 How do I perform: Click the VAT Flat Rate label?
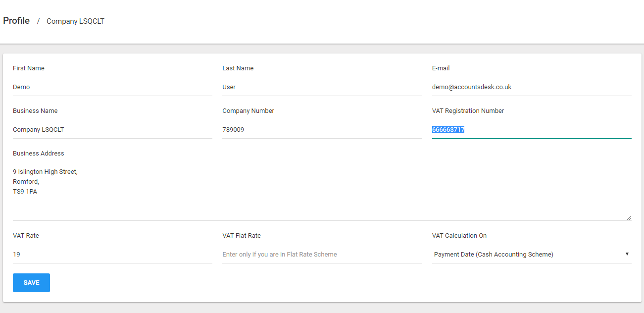coord(242,236)
